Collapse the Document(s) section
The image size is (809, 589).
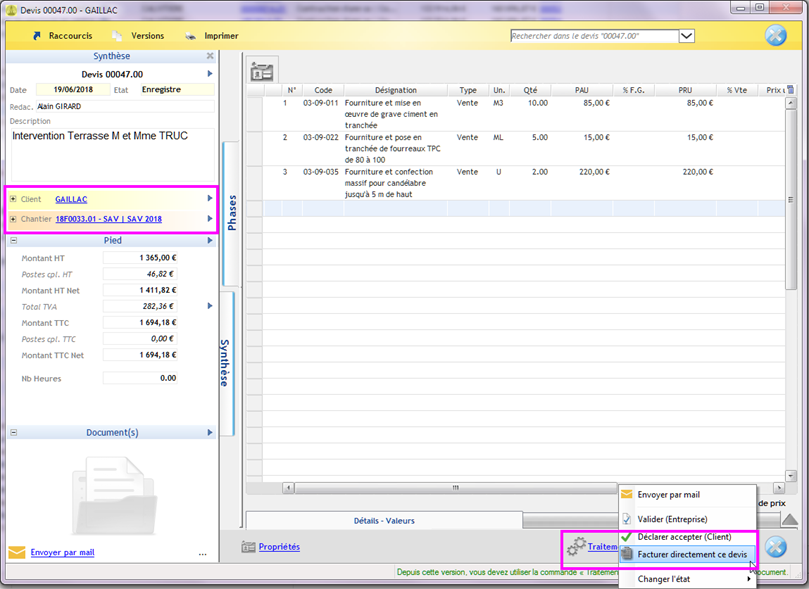[x=14, y=433]
